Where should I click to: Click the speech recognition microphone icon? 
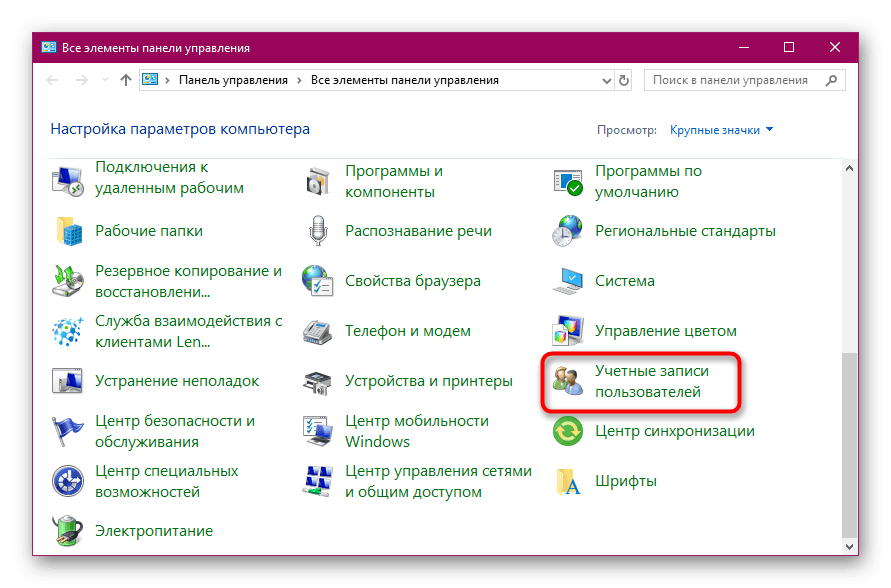pyautogui.click(x=318, y=231)
